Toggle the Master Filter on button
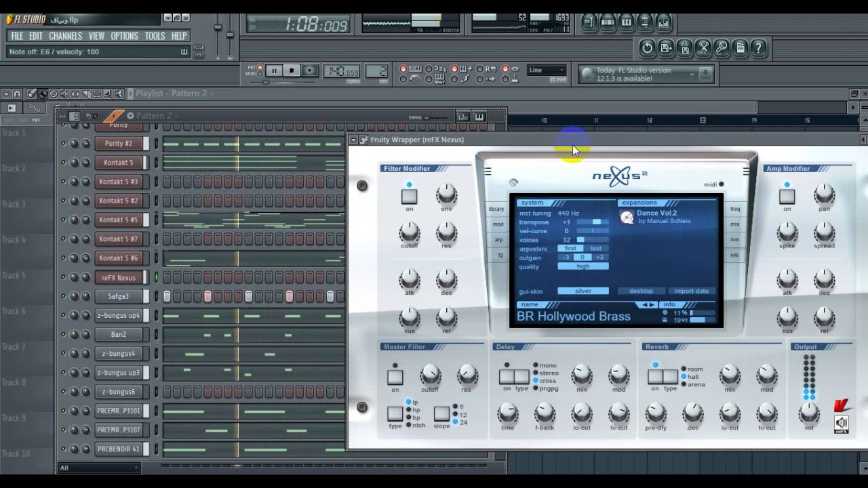This screenshot has height=488, width=868. [x=395, y=378]
